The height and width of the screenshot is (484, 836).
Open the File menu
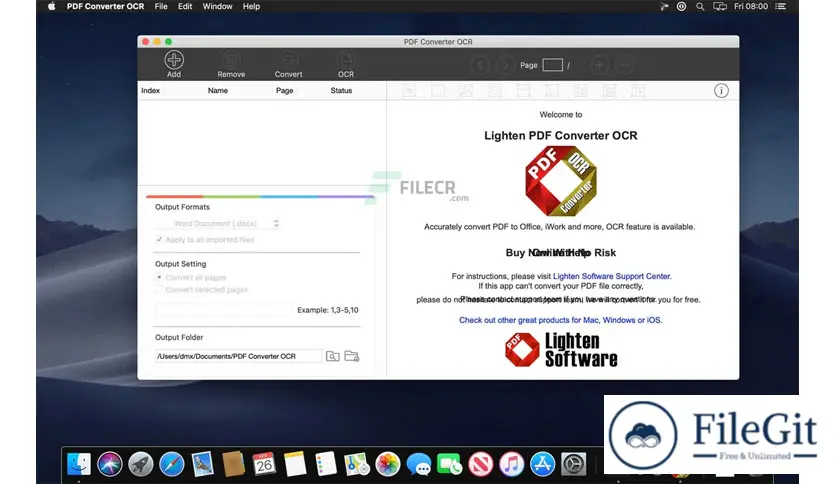[161, 6]
